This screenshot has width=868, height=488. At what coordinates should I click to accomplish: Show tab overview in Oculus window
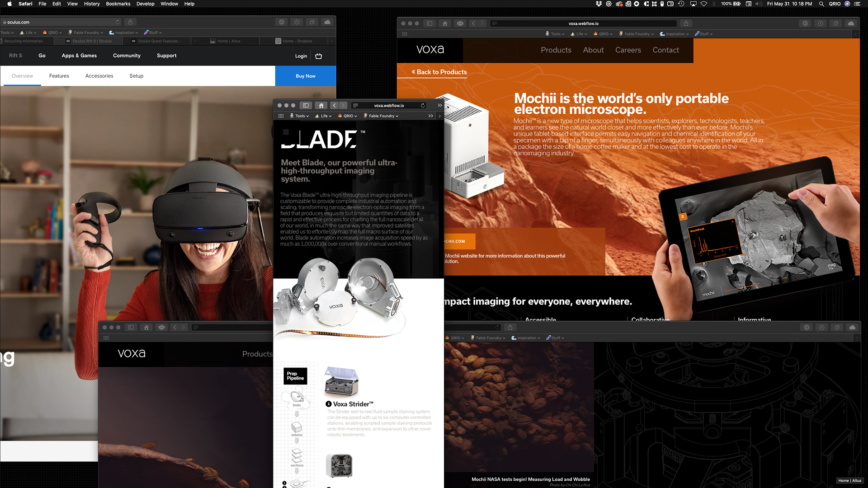point(312,22)
